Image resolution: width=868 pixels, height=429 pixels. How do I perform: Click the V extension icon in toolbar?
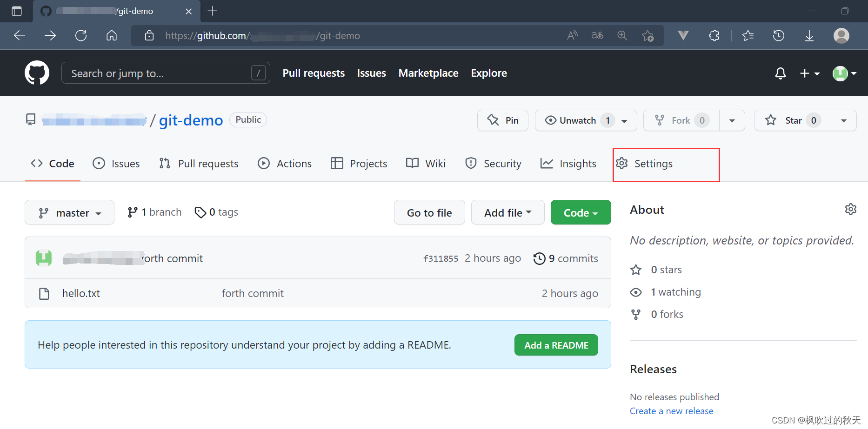click(x=683, y=35)
